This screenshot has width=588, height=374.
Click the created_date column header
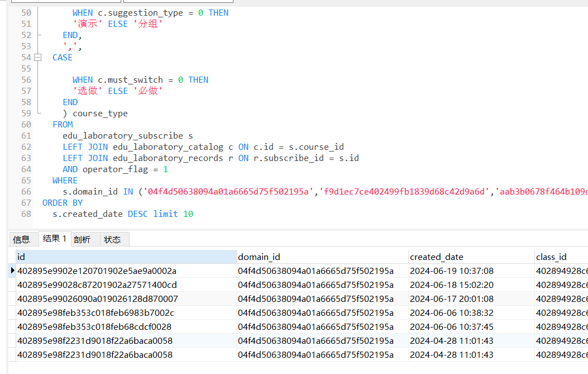(471, 257)
